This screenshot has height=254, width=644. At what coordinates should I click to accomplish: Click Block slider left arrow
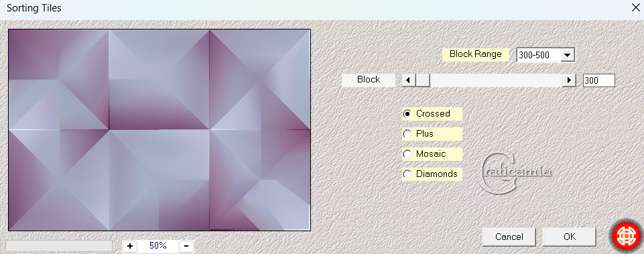point(408,80)
